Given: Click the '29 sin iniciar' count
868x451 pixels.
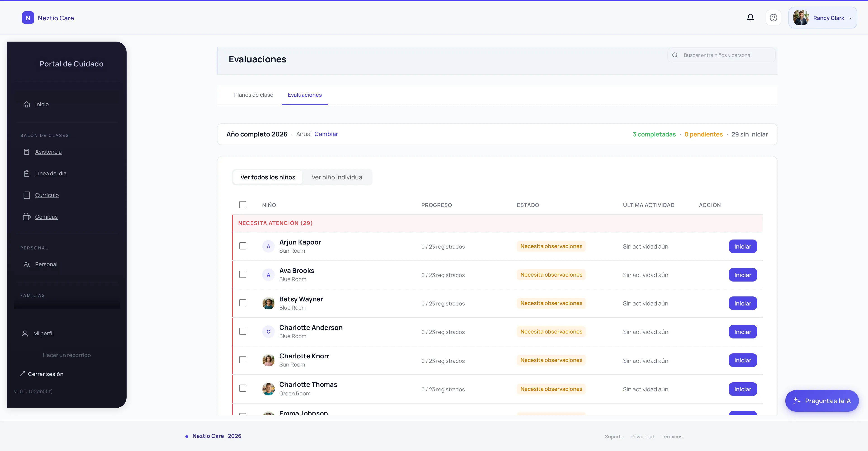Looking at the screenshot, I should [x=749, y=134].
